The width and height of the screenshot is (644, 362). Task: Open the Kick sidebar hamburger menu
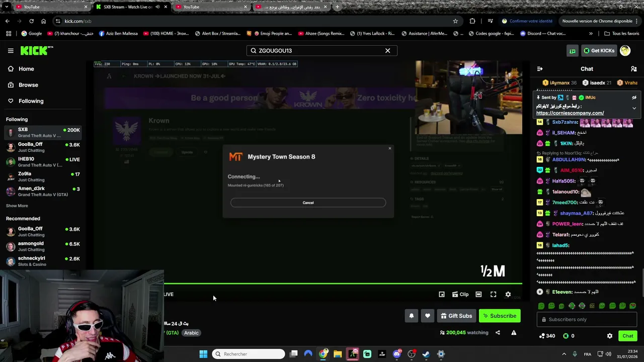pyautogui.click(x=11, y=51)
